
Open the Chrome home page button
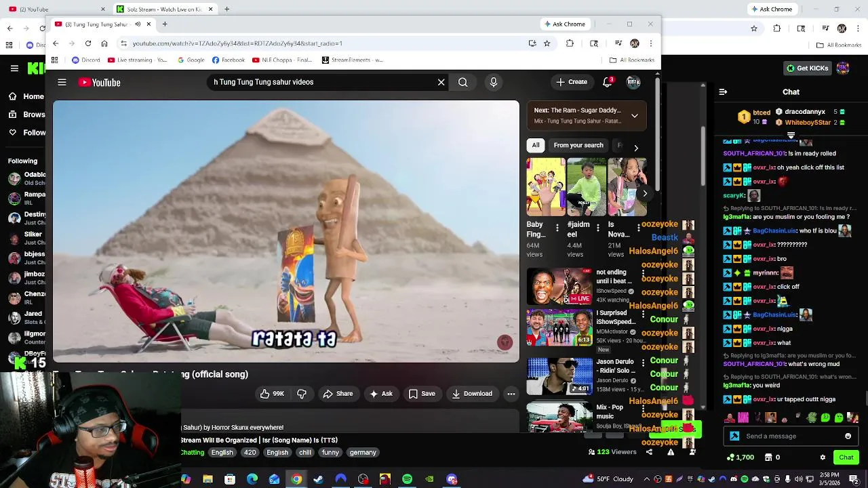[104, 43]
